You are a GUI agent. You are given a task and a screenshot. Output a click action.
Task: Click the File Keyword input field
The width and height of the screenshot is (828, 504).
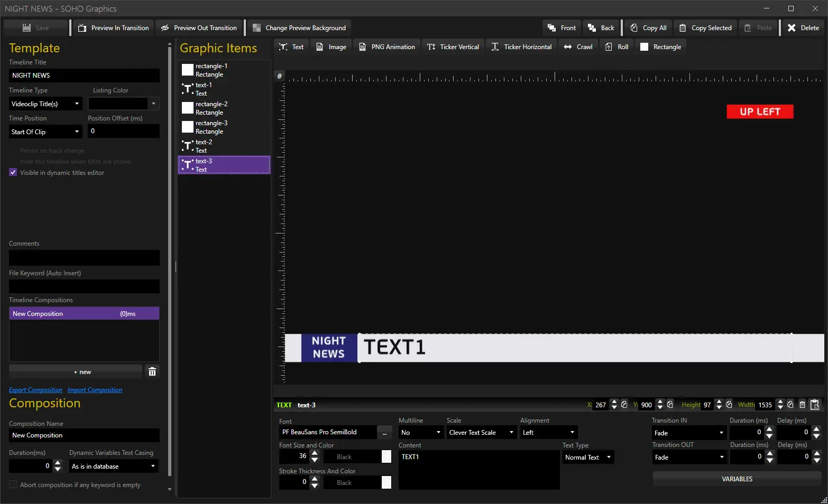pos(84,286)
